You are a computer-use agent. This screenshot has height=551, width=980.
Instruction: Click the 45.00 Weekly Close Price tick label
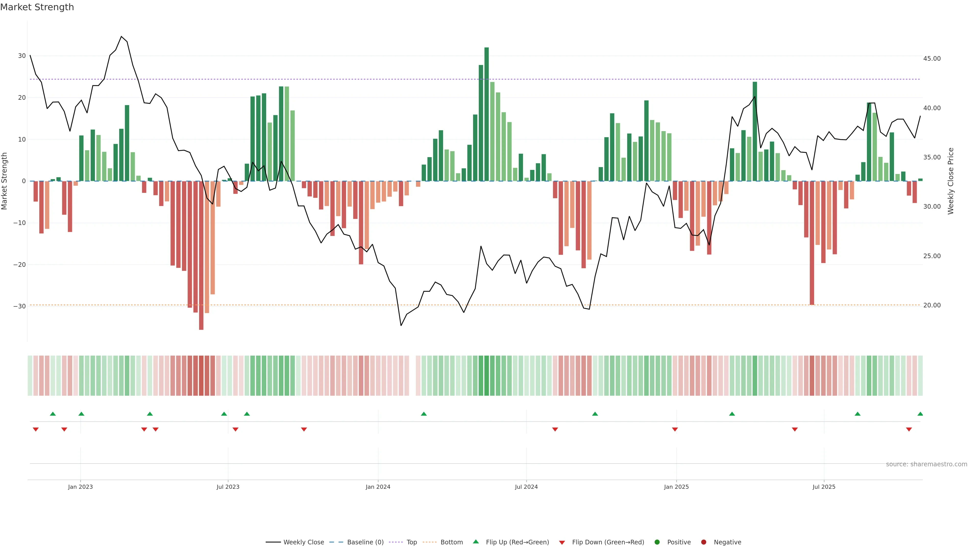pyautogui.click(x=932, y=59)
